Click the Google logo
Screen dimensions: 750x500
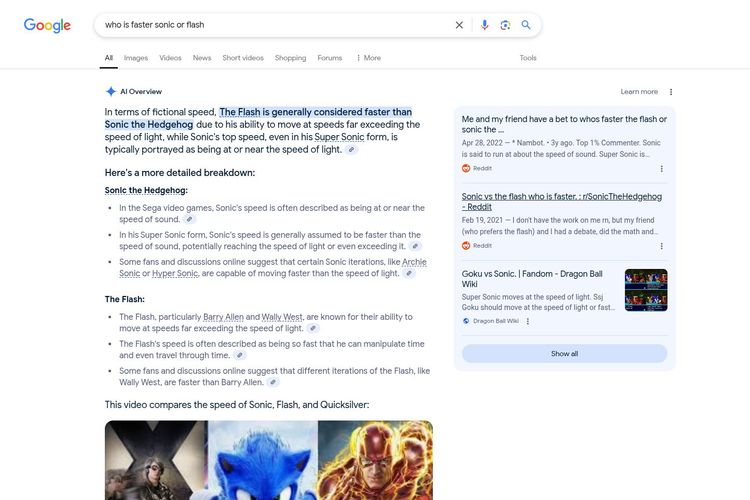[x=47, y=25]
